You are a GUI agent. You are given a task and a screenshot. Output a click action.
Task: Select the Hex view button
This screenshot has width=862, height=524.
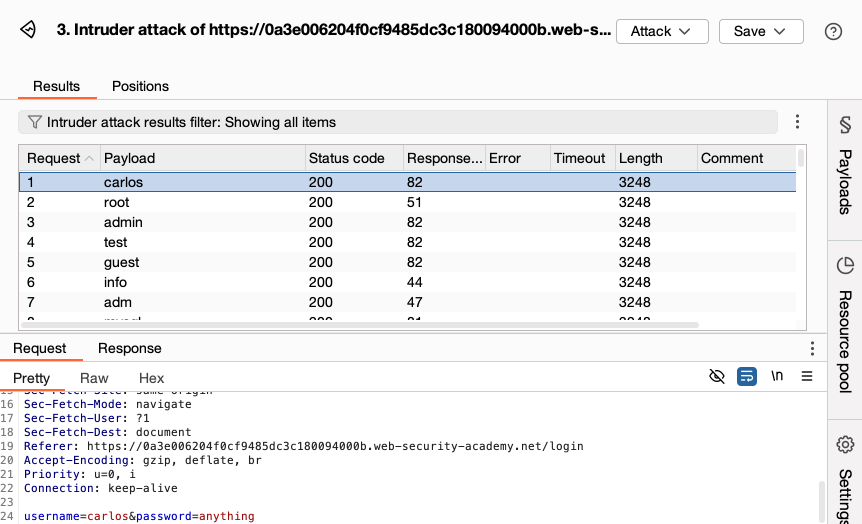(151, 378)
